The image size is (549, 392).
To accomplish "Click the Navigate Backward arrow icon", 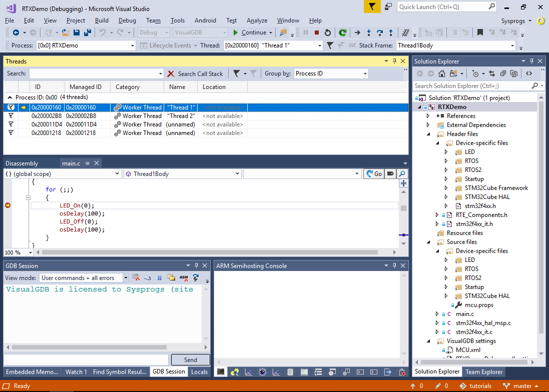I will click(16, 32).
